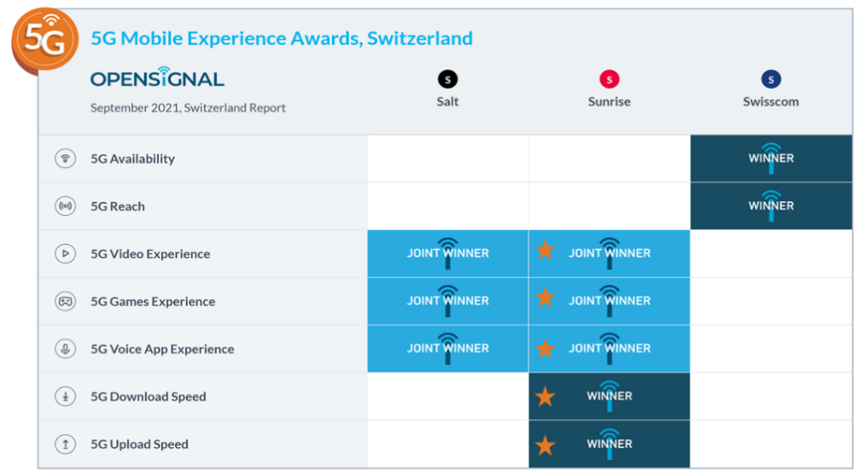This screenshot has height=475, width=868.
Task: Click the orange 5G badge icon
Action: pyautogui.click(x=45, y=40)
